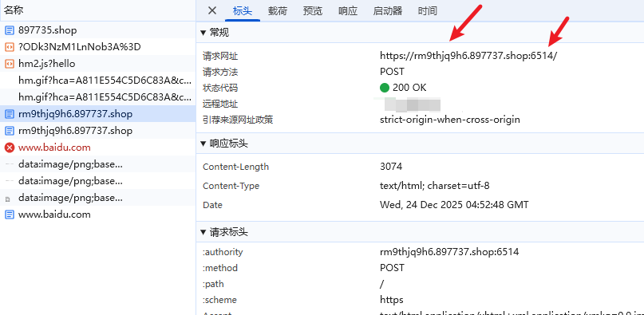Click the Date value Wed, 24 Dec 2025
The image size is (644, 315).
pyautogui.click(x=454, y=204)
